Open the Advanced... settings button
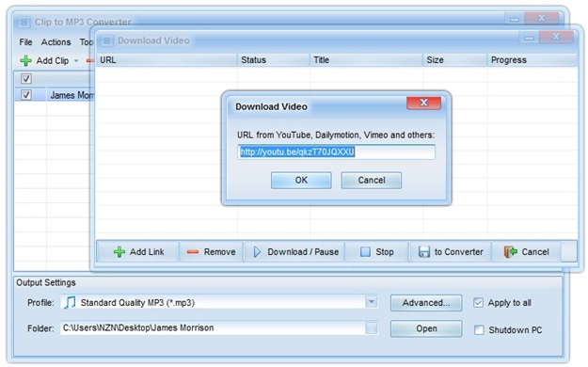 coord(426,303)
